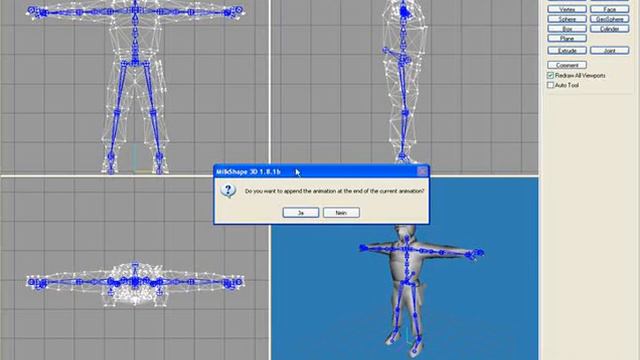The height and width of the screenshot is (360, 640).
Task: Click the dialog question text
Action: click(x=334, y=191)
